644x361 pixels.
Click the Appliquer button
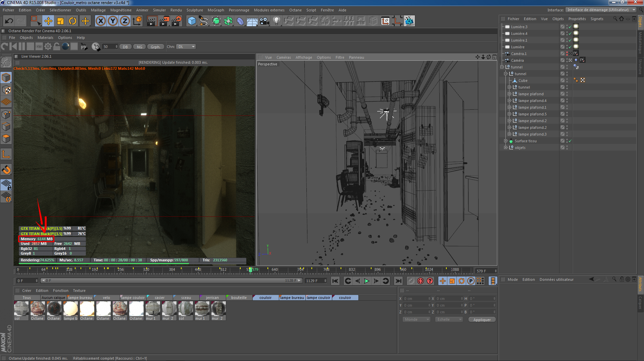coord(482,320)
